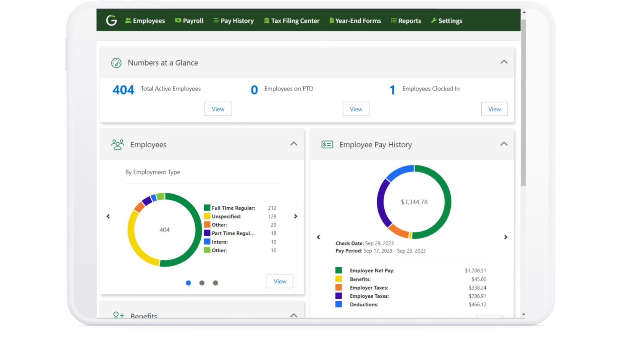Go to previous employee chart with left arrow
This screenshot has width=644, height=349.
coord(108,216)
